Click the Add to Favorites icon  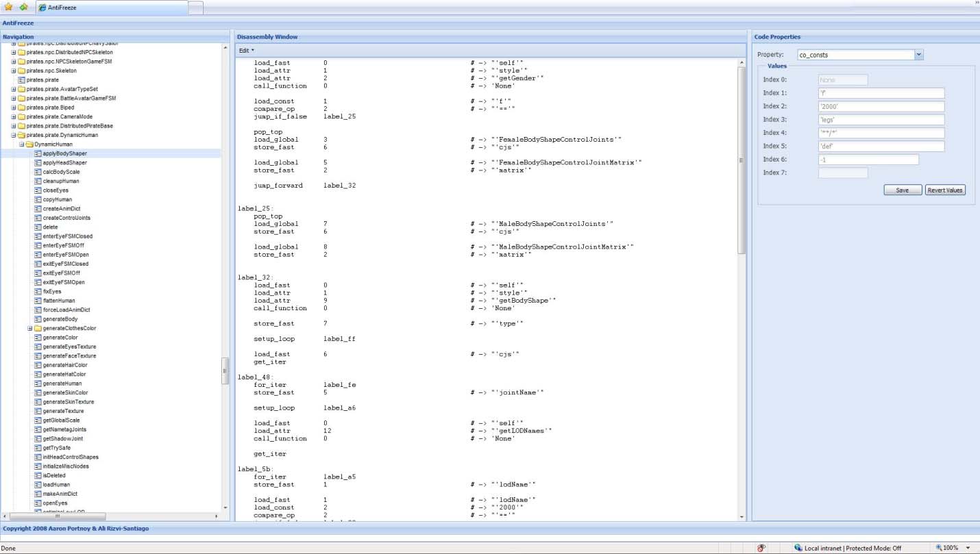[24, 7]
